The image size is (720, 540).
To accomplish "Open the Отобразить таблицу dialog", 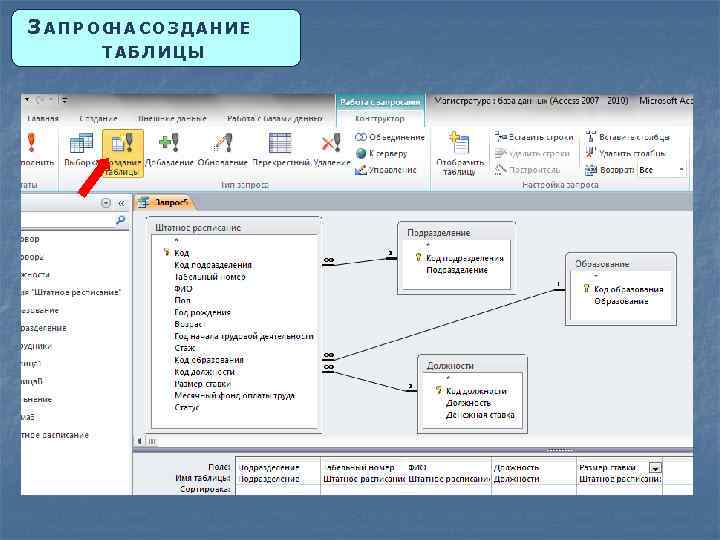I will click(460, 153).
